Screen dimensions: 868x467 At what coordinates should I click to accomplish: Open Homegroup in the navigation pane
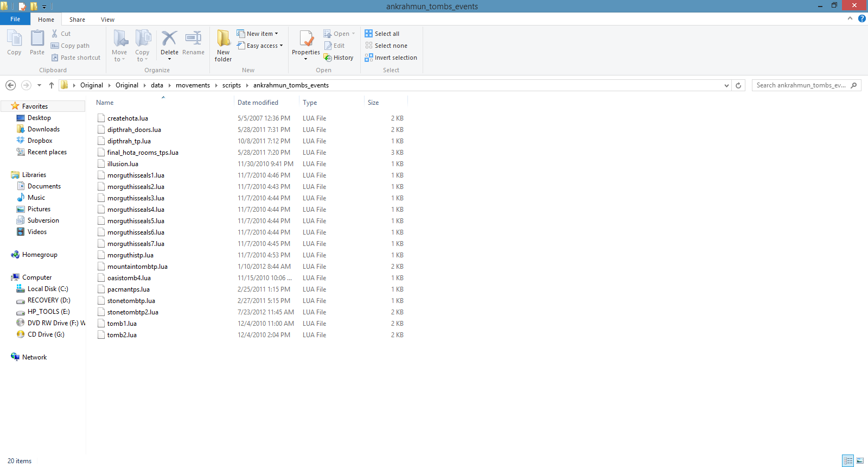coord(40,255)
